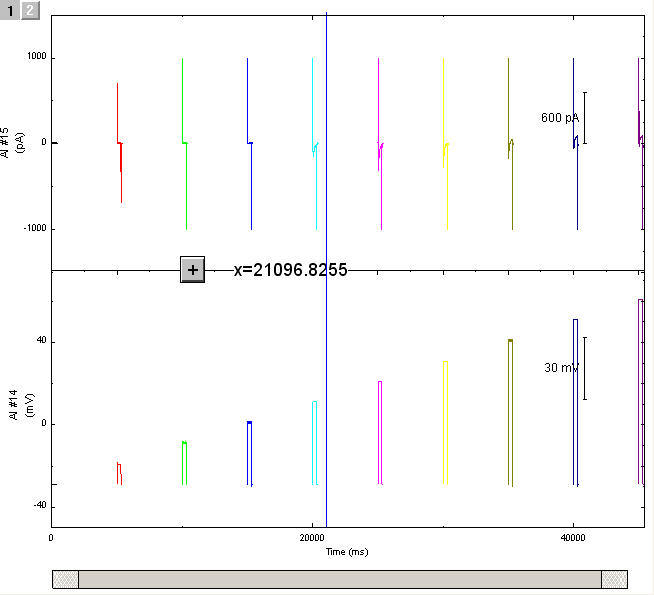Click the x=21096.8255 cursor position label
This screenshot has height=595, width=654.
pos(290,270)
